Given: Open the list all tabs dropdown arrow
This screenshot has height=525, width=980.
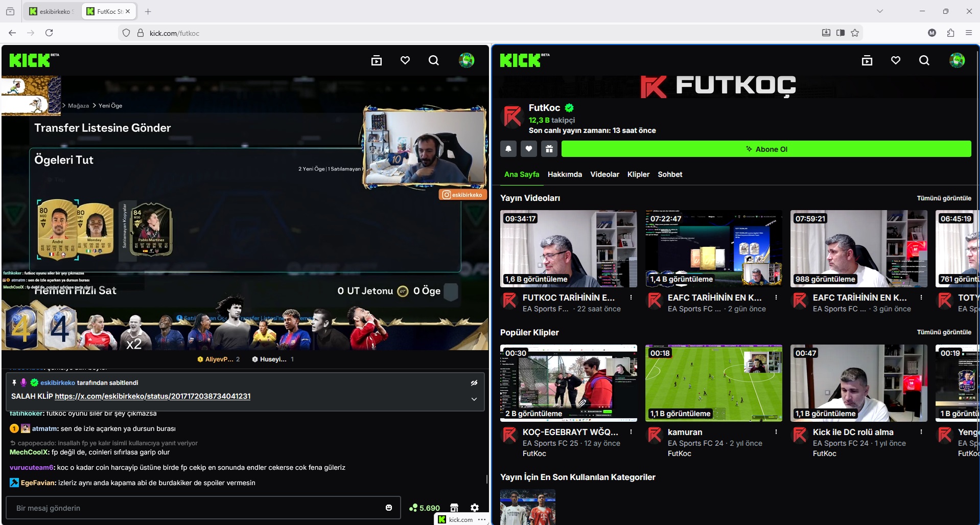Looking at the screenshot, I should pos(880,11).
